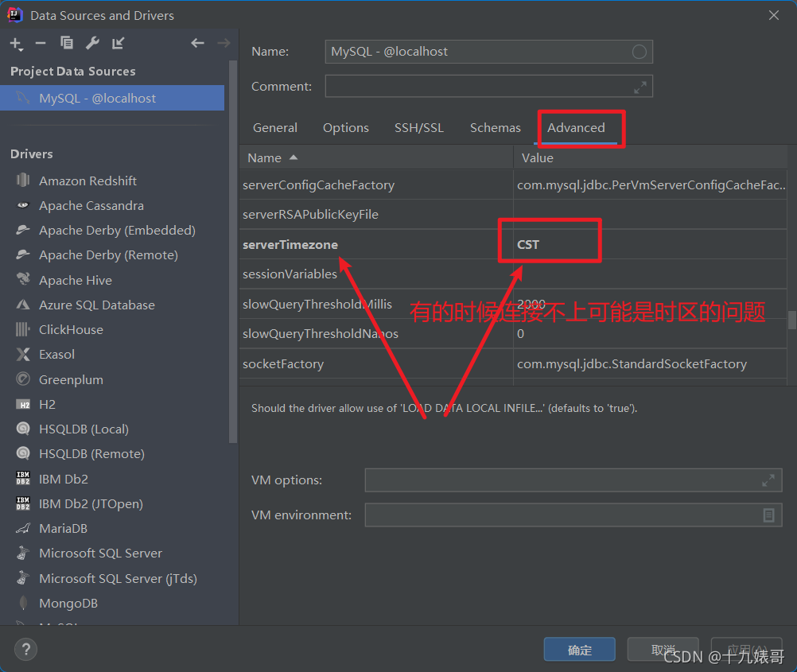Select Apache Derby (Embedded) driver
Image resolution: width=797 pixels, height=672 pixels.
tap(117, 231)
